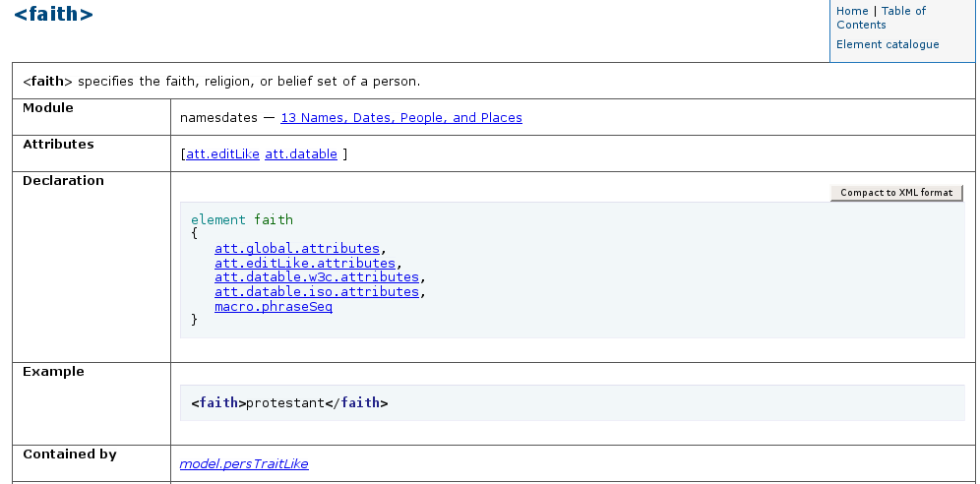Open model.persTraitLike under Contained by
The image size is (980, 484).
click(x=244, y=464)
